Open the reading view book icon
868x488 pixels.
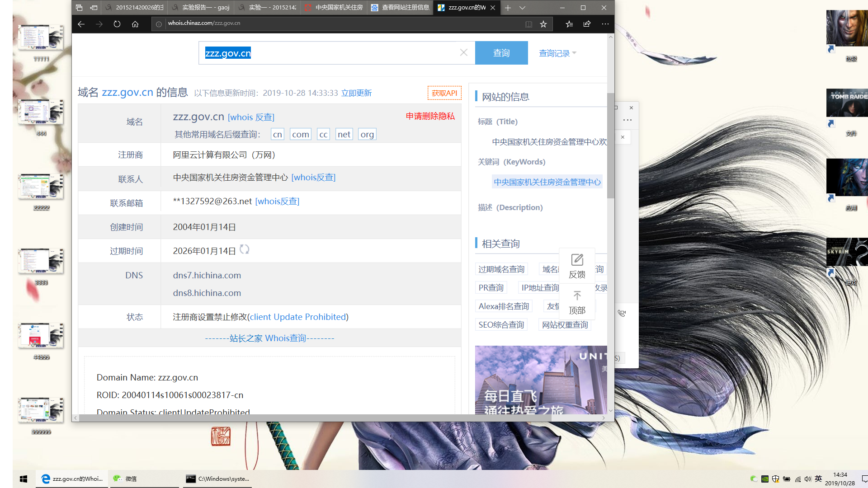coord(528,24)
